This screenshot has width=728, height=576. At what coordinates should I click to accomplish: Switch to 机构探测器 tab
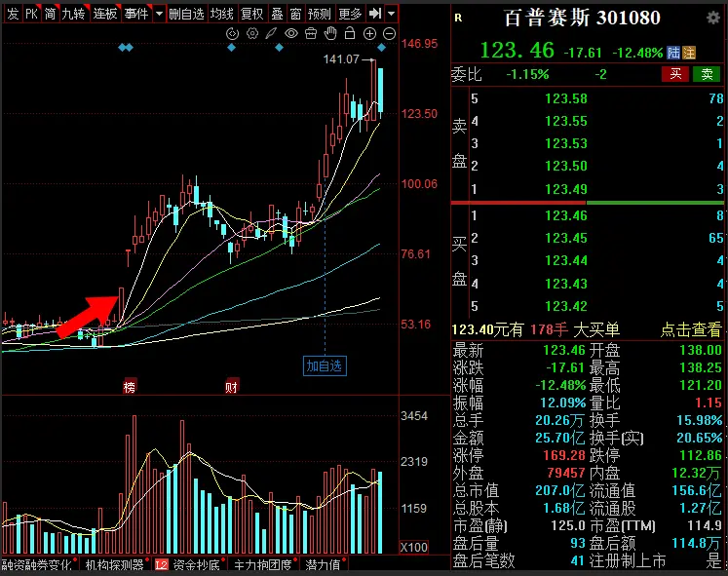(114, 564)
